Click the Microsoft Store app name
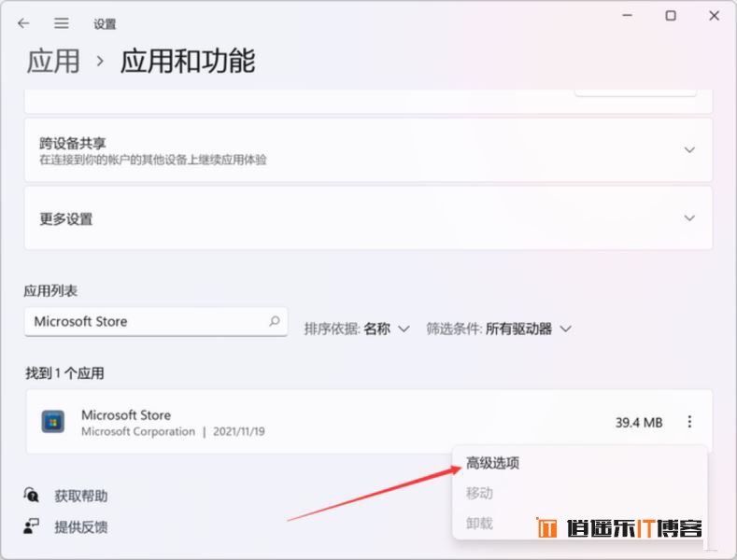 click(126, 415)
